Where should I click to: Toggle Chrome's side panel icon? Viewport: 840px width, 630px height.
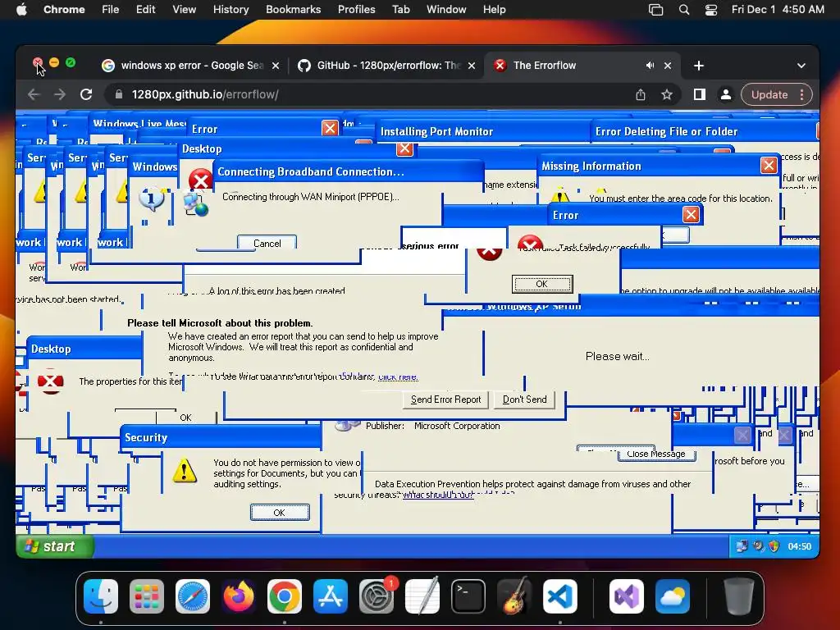point(699,95)
